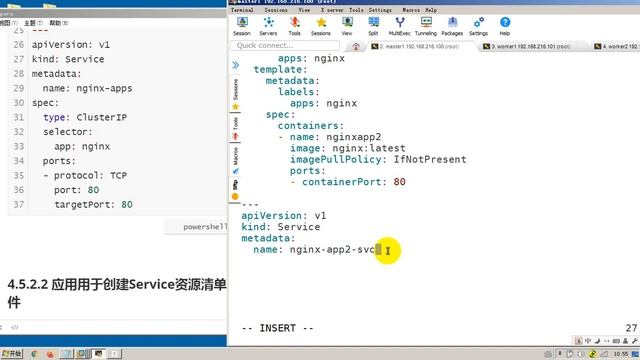The width and height of the screenshot is (640, 360).
Task: Click 'image: nginx:latest' in terminal
Action: [x=348, y=148]
